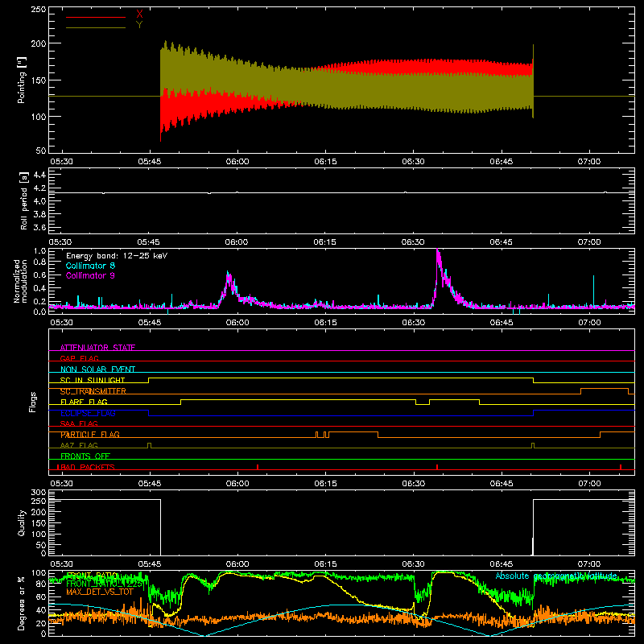Click the olive Y legend line

point(96,27)
